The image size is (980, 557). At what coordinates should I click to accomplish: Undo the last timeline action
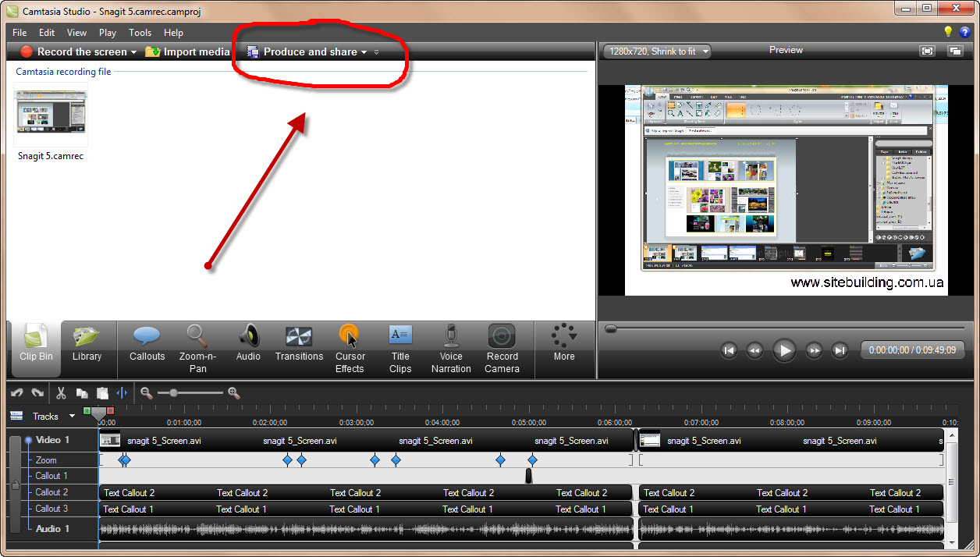pos(17,393)
